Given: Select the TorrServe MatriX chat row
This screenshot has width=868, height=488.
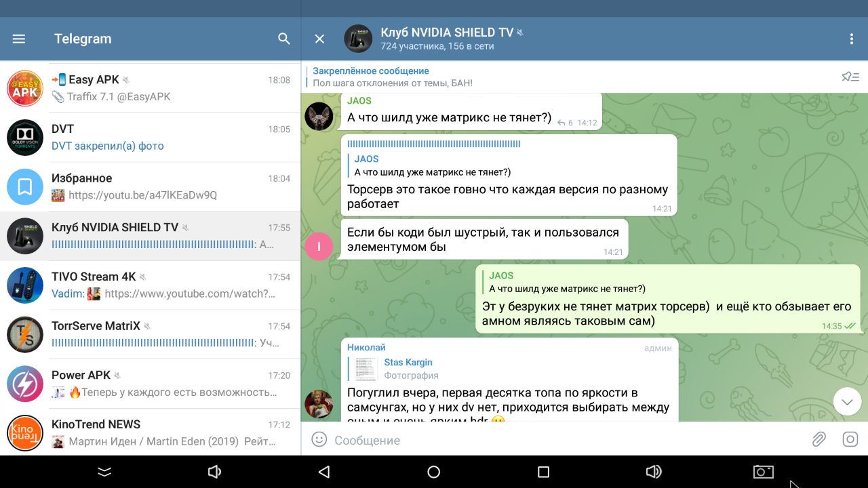Looking at the screenshot, I should point(150,335).
